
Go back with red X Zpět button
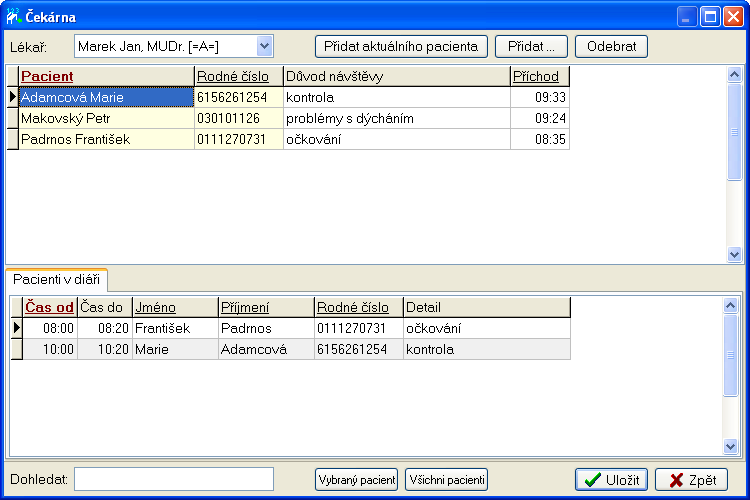[691, 480]
